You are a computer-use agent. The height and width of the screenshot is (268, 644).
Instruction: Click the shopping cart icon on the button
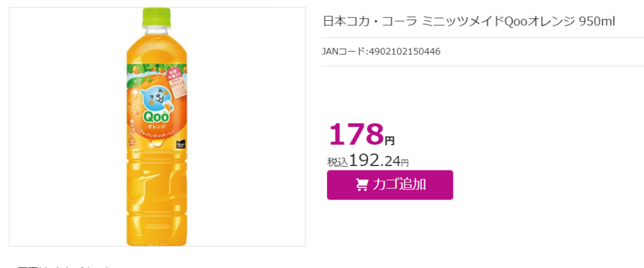tap(362, 185)
